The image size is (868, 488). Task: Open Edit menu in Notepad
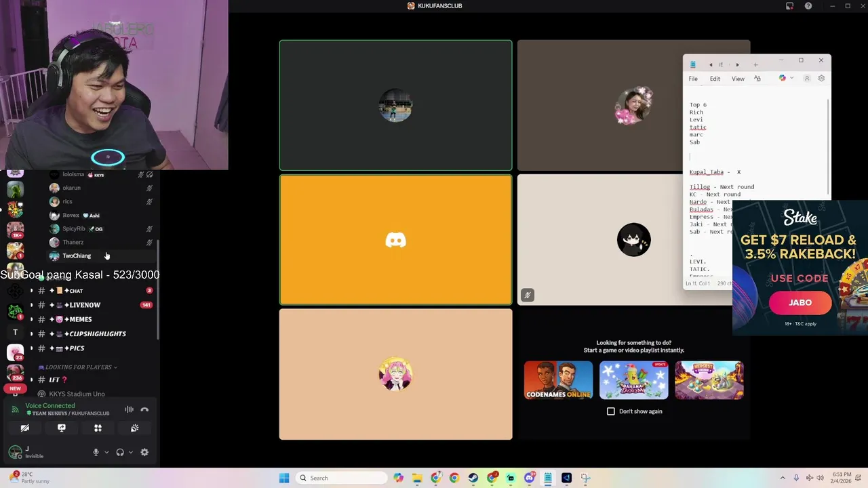click(715, 79)
